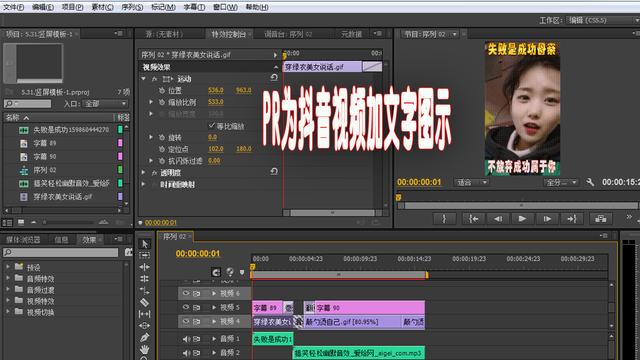Open the 字幕(T) menu

[x=194, y=7]
